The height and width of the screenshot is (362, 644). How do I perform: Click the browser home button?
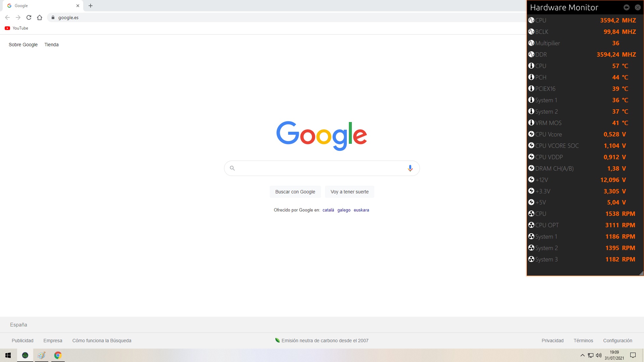click(x=40, y=17)
